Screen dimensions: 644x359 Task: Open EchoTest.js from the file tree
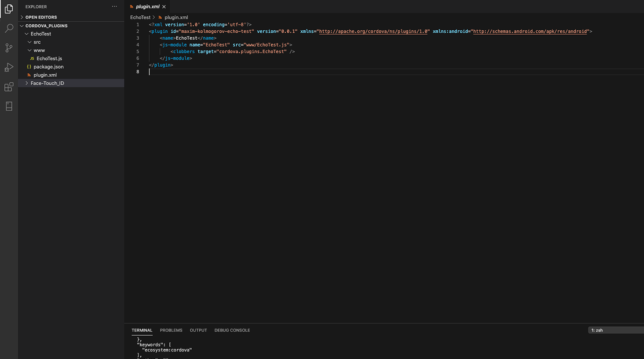[71, 58]
